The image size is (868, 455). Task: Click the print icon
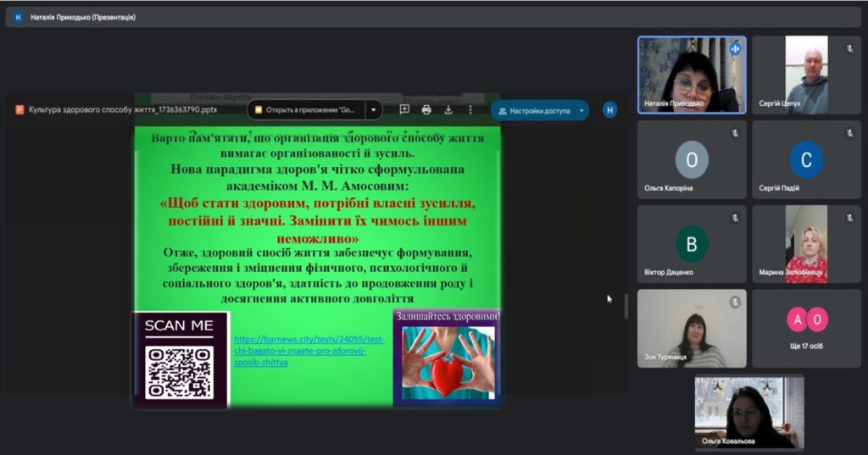[x=426, y=110]
